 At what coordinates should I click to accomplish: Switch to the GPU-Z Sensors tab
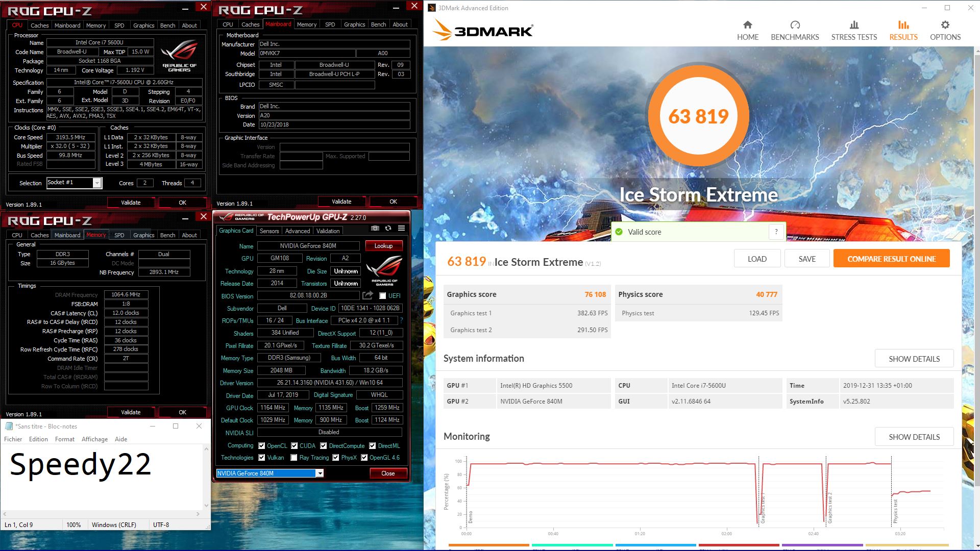[269, 231]
